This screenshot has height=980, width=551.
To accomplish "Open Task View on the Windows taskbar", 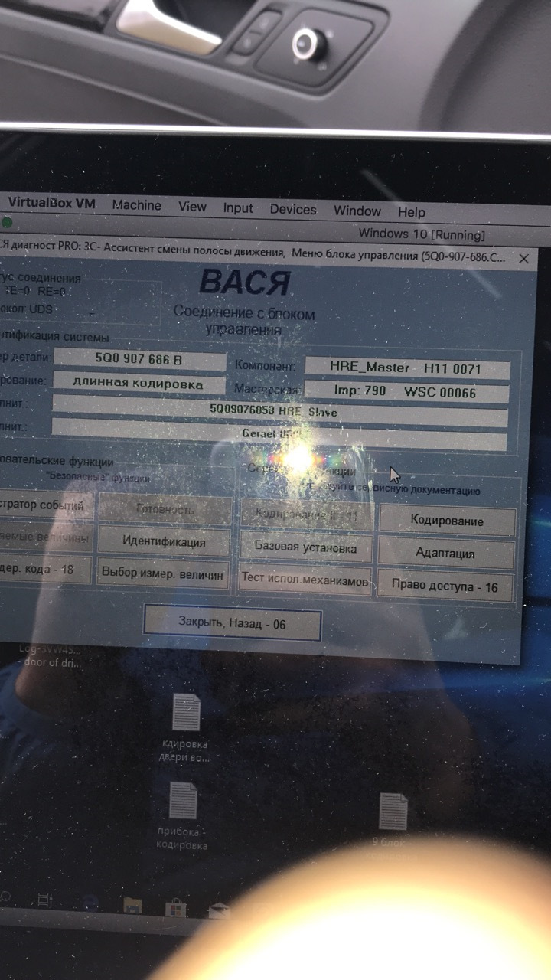I will tap(45, 900).
